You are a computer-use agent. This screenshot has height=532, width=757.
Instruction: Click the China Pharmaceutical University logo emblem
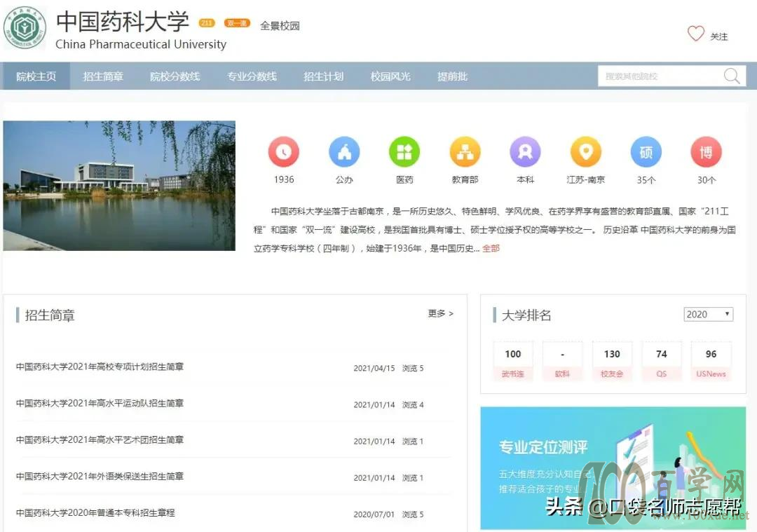click(25, 28)
